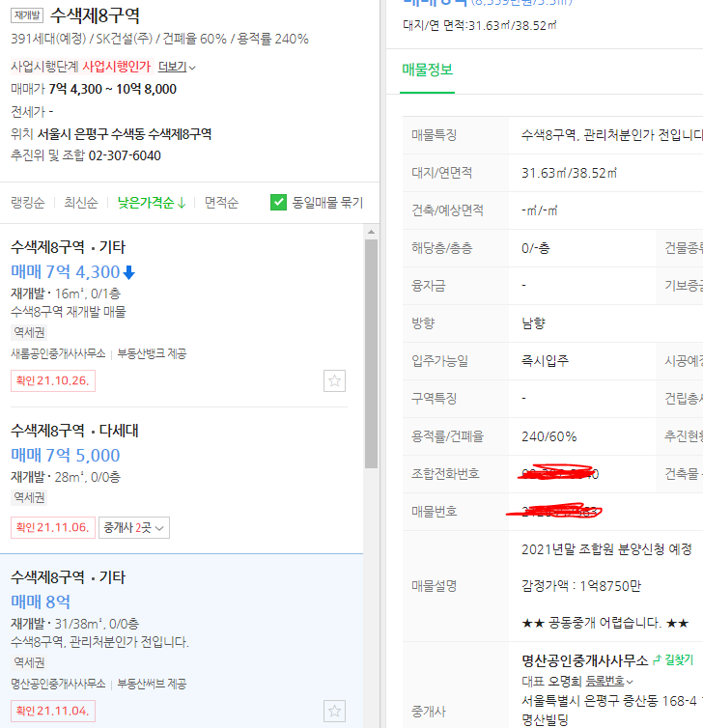Sort listings by 랭킹순
703x728 pixels.
tap(28, 203)
